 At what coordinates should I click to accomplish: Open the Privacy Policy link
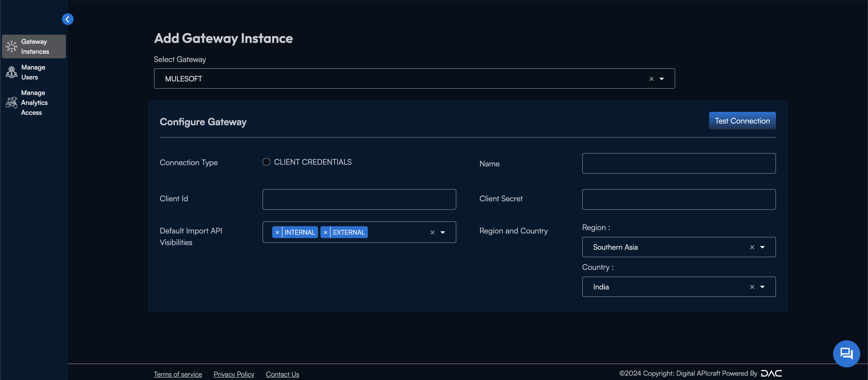[234, 374]
